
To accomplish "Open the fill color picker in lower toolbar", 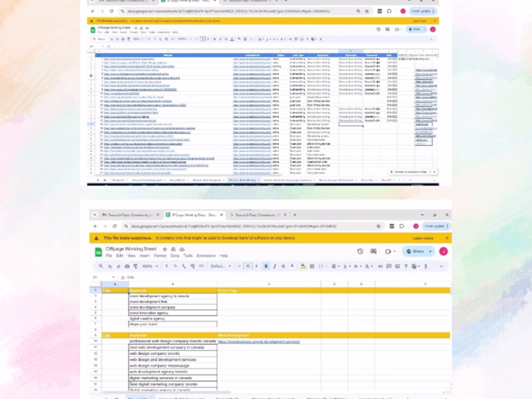I will pos(303,266).
